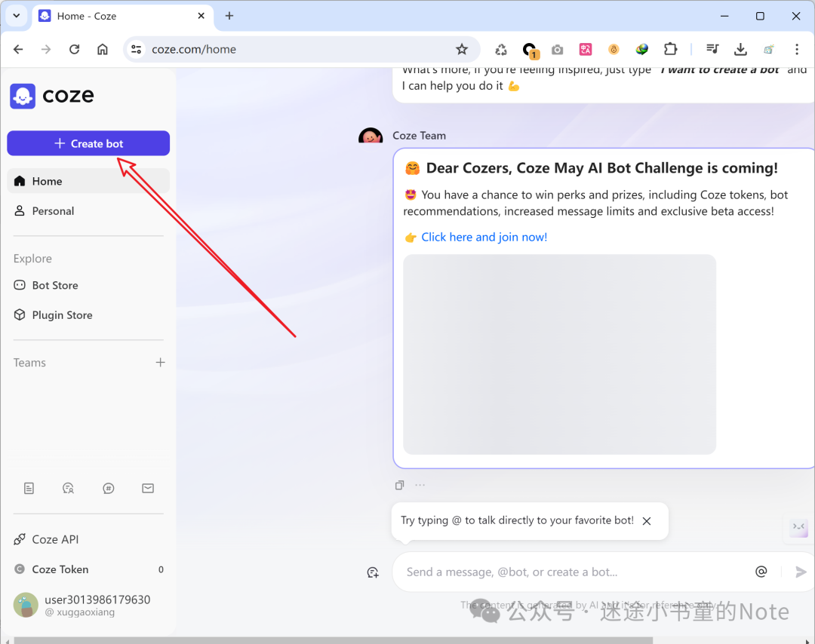Image resolution: width=815 pixels, height=644 pixels.
Task: Close the Home - Coze tab
Action: pyautogui.click(x=201, y=16)
